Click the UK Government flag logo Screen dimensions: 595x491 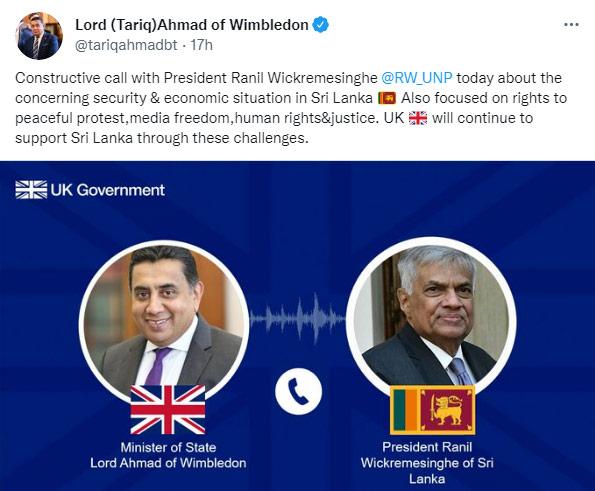[31, 190]
